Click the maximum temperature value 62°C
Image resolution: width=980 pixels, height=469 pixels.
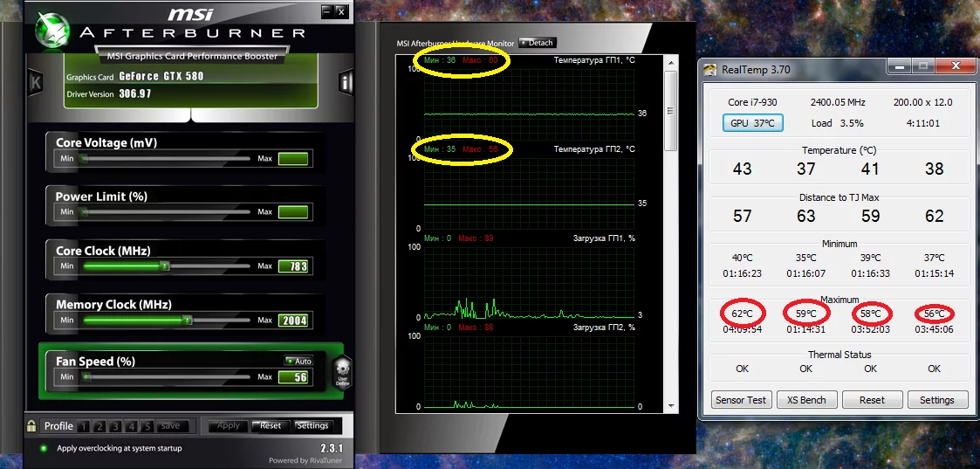(742, 314)
